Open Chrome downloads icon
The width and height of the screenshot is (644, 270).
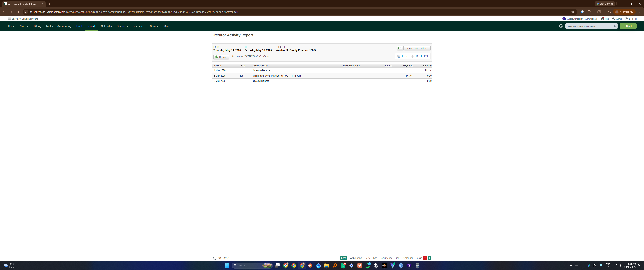609,12
